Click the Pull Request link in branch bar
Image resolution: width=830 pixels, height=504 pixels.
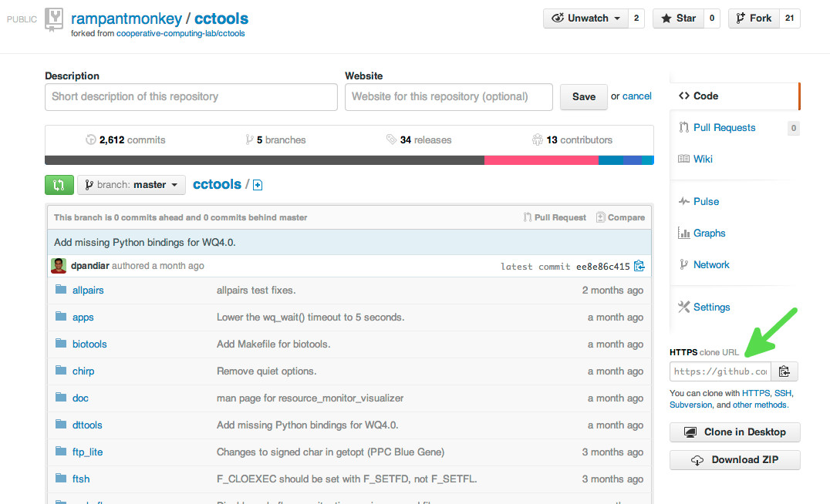pyautogui.click(x=555, y=217)
